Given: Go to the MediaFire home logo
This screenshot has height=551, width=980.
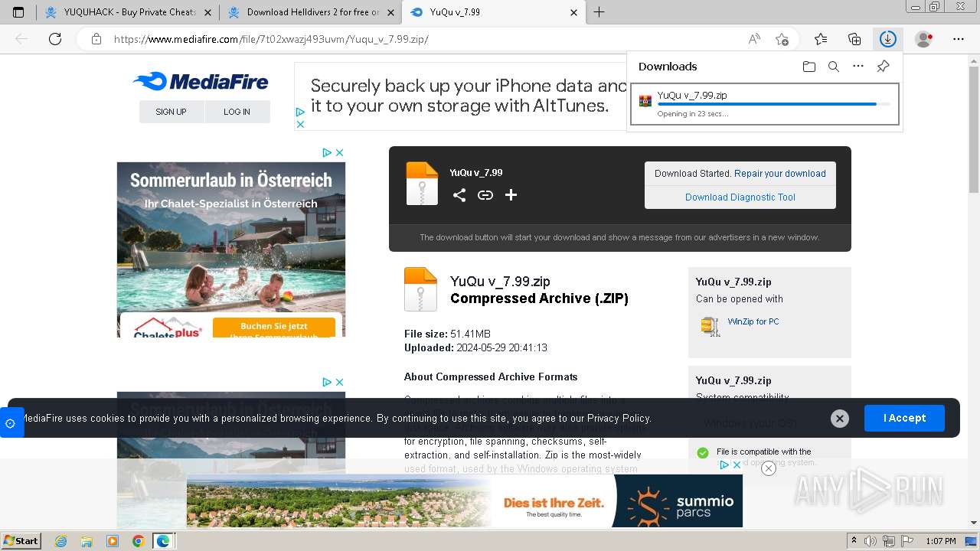Looking at the screenshot, I should click(201, 82).
